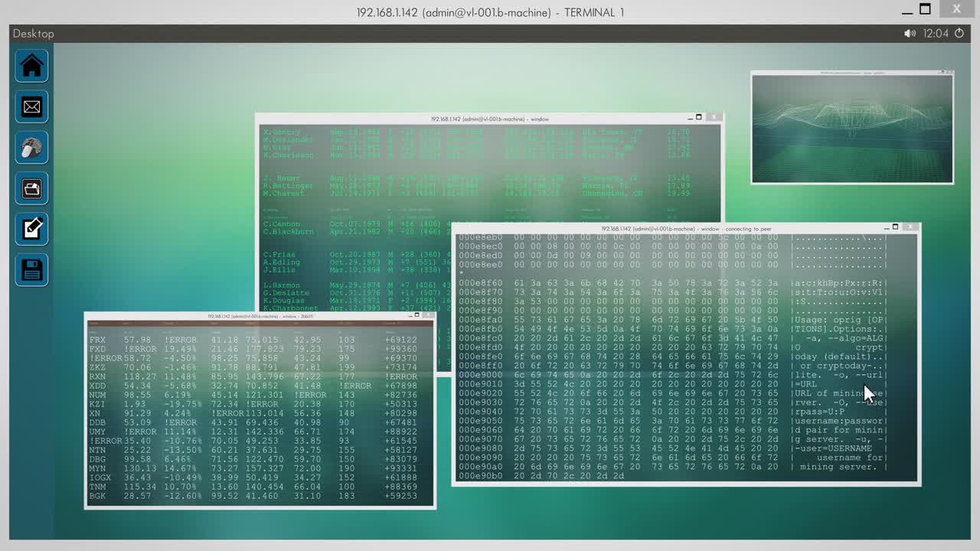Open the note editor pencil icon

[31, 229]
